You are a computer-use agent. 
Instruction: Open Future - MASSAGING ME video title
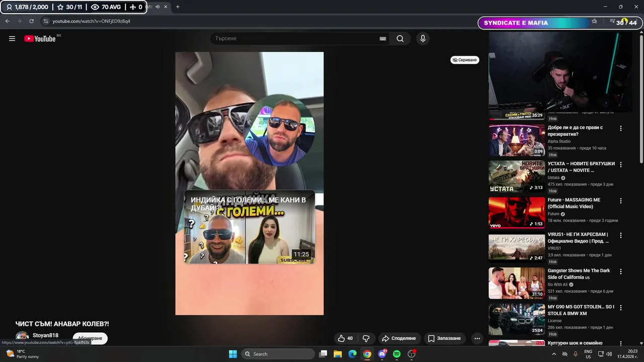tap(574, 203)
